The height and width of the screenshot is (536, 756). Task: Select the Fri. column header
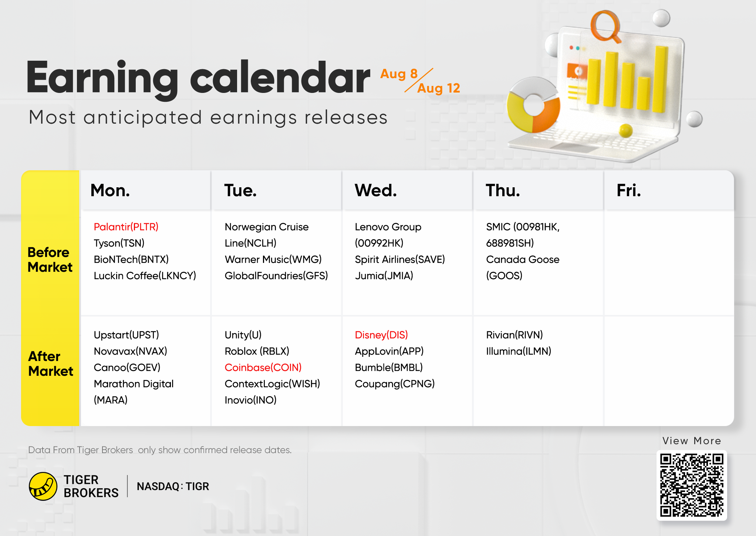pos(628,190)
